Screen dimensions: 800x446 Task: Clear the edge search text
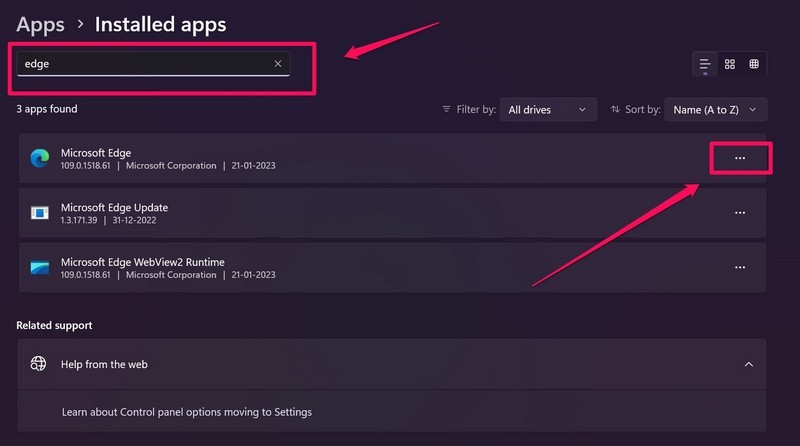click(x=278, y=64)
